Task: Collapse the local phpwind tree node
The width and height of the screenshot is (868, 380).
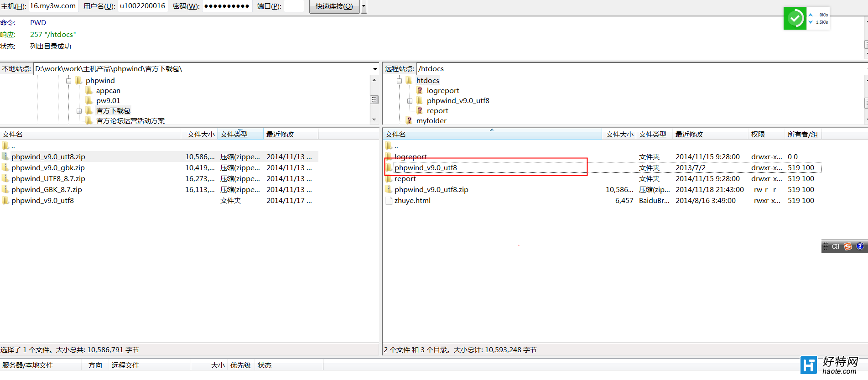Action: point(69,81)
